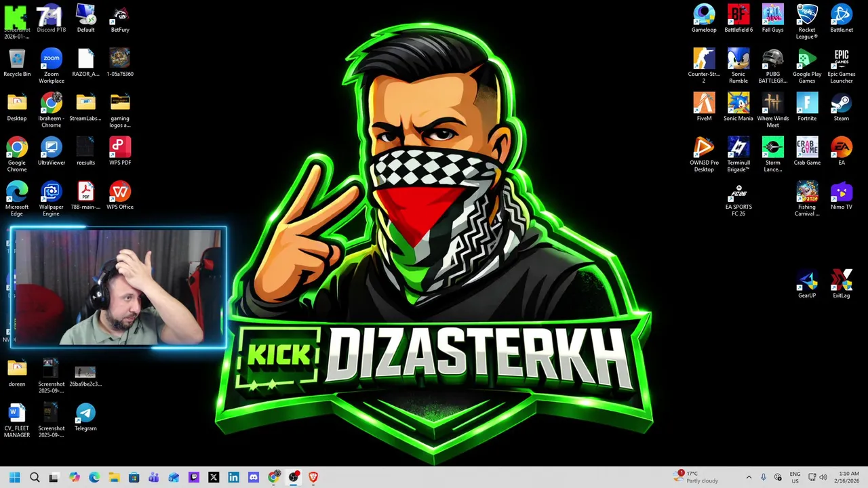Open the Windows Start menu
This screenshot has width=868, height=488.
pyautogui.click(x=14, y=477)
